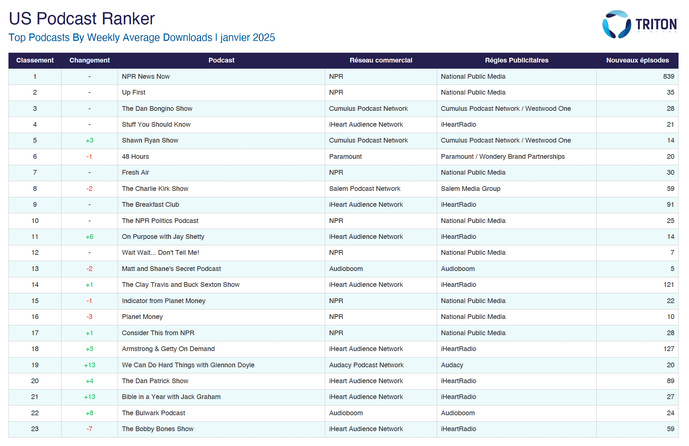Sort by the Changement column header
Image resolution: width=689 pixels, height=446 pixels.
click(89, 60)
